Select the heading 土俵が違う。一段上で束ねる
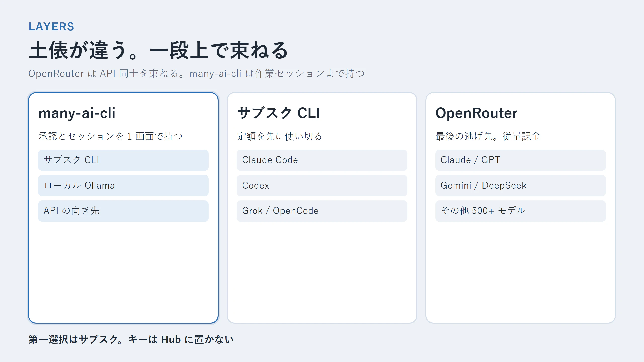The width and height of the screenshot is (644, 362). coord(158,50)
